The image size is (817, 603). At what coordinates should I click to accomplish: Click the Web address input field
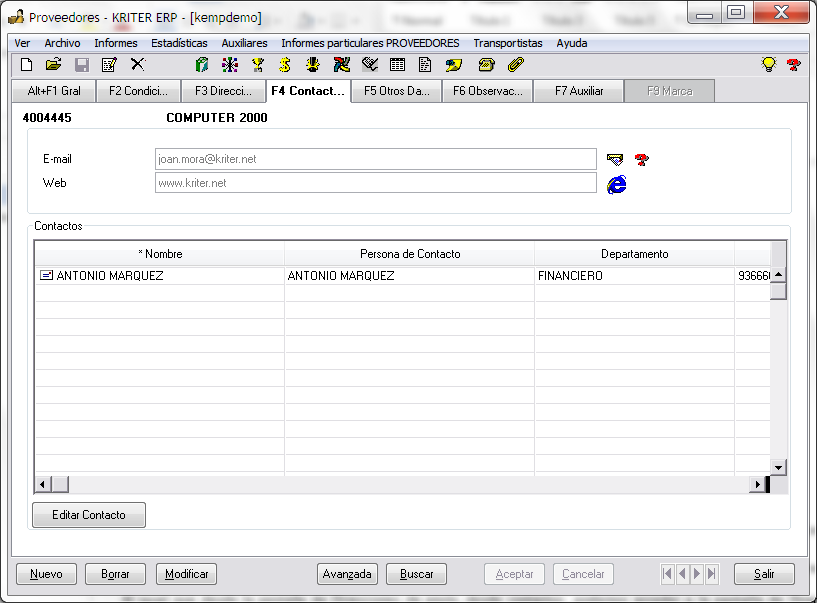(376, 183)
